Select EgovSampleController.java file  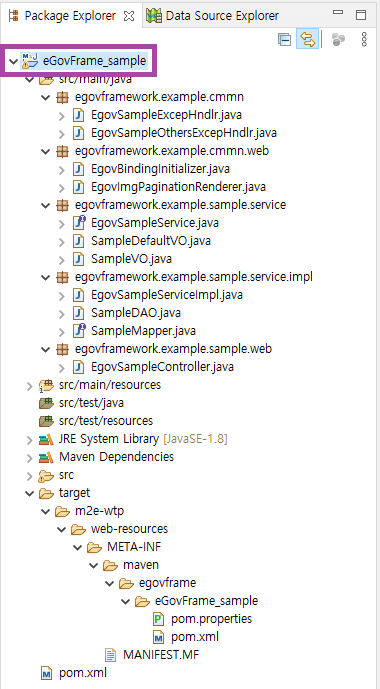point(162,367)
